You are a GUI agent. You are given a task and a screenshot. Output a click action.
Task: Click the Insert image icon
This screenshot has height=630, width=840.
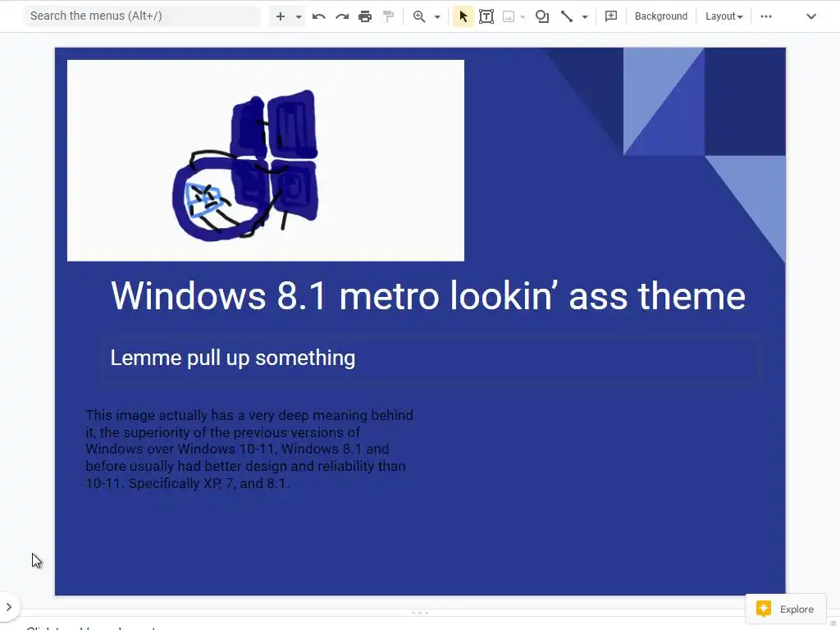click(509, 16)
